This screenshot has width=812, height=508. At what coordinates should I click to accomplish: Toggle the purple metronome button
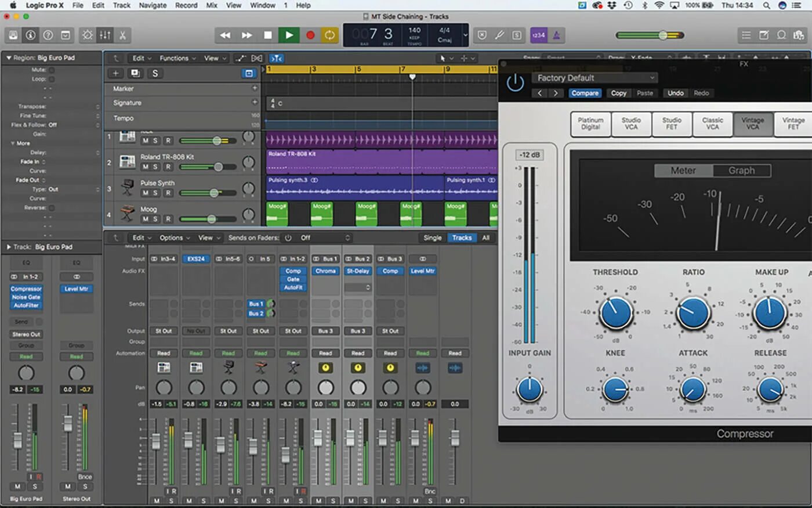pyautogui.click(x=556, y=35)
